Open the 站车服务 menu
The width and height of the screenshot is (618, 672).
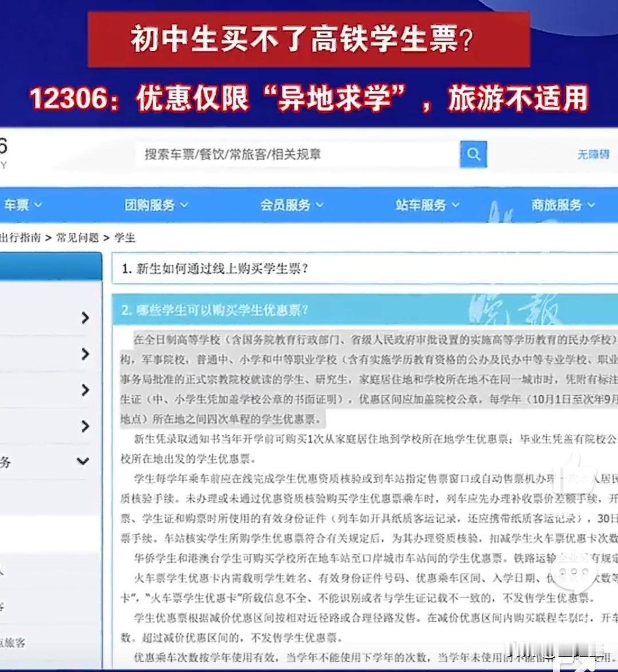[427, 205]
